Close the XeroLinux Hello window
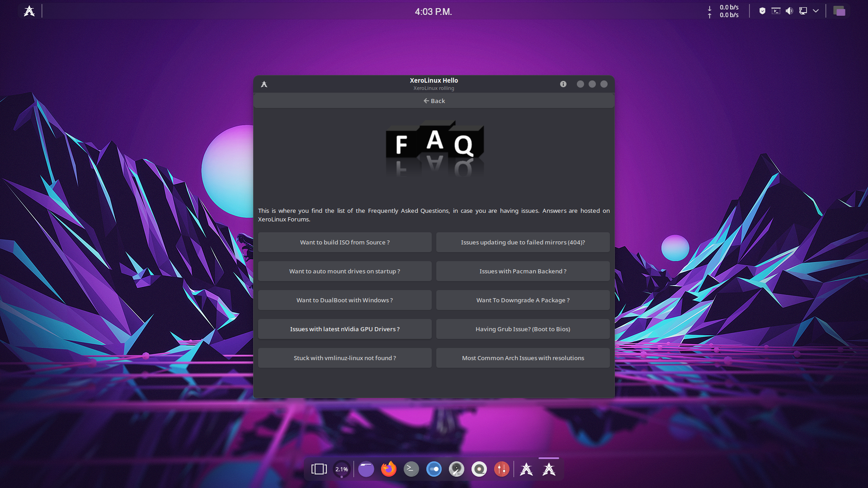 tap(604, 84)
